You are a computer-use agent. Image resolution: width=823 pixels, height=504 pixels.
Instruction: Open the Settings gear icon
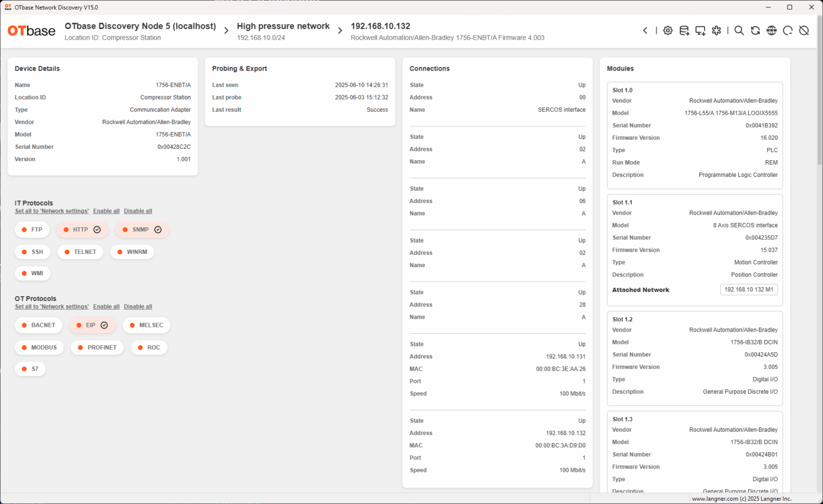(x=668, y=31)
